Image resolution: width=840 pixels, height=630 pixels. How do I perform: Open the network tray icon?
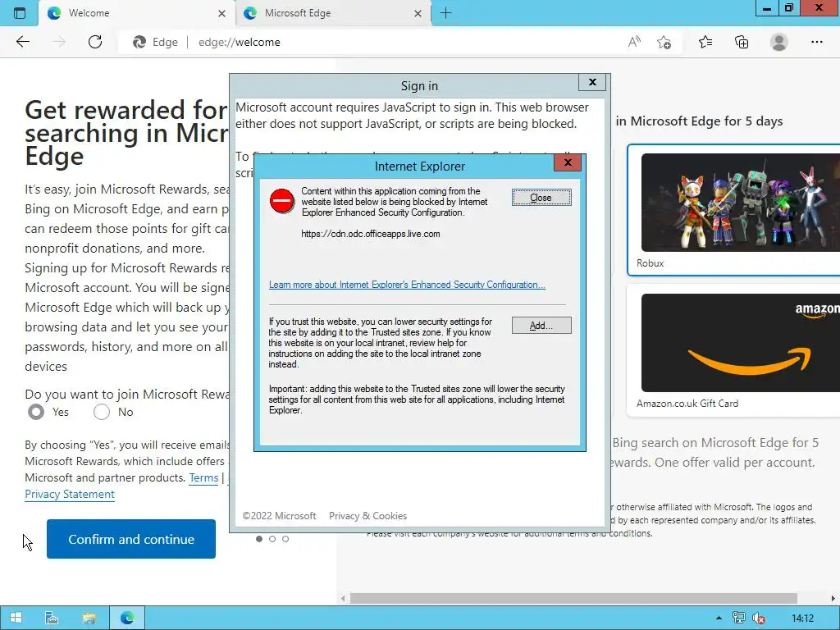[x=739, y=618]
